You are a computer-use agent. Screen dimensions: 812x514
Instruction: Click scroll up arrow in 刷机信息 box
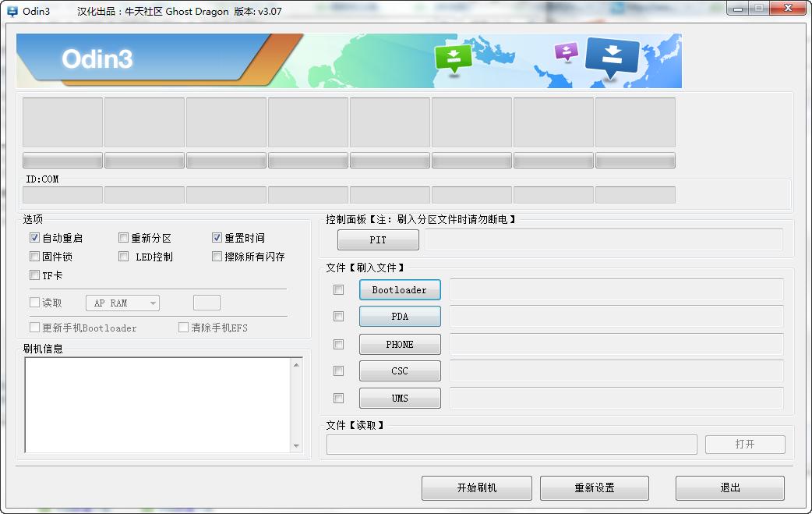tap(296, 365)
